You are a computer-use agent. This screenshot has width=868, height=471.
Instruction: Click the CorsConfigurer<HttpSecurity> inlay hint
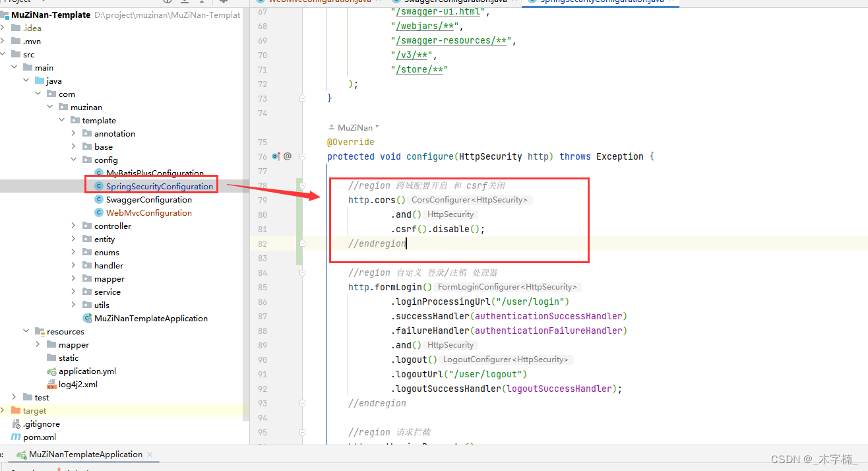[x=470, y=200]
